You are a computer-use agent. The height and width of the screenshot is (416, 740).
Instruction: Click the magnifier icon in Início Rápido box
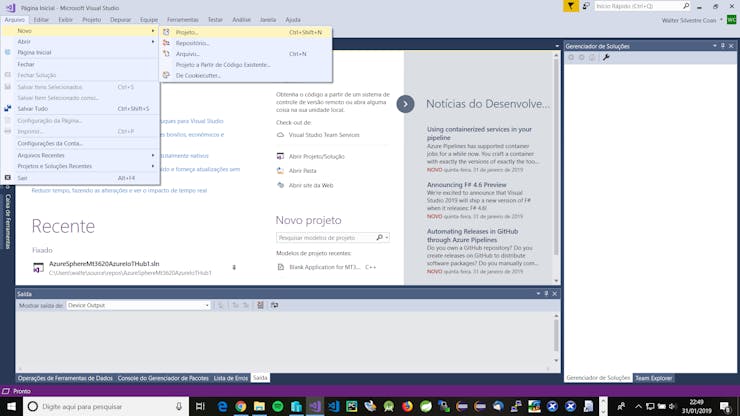(686, 6)
